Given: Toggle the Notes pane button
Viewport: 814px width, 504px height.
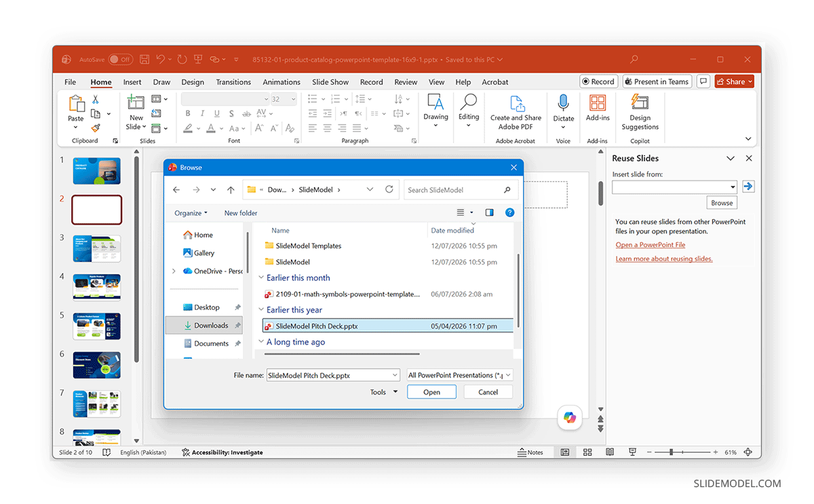Looking at the screenshot, I should click(530, 452).
